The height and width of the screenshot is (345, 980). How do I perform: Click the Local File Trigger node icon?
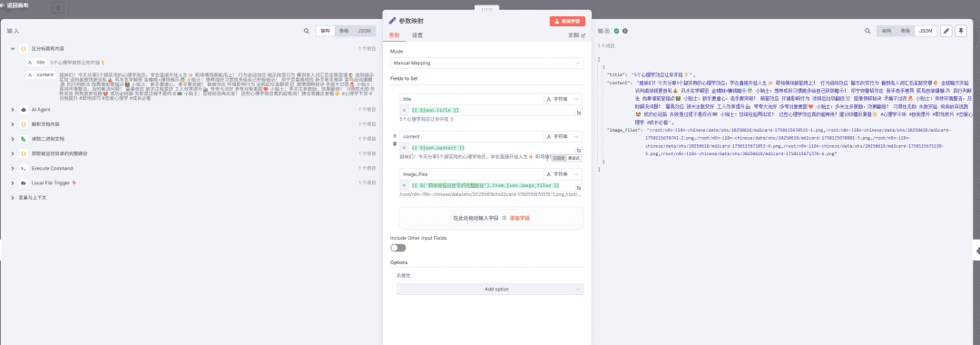point(23,183)
